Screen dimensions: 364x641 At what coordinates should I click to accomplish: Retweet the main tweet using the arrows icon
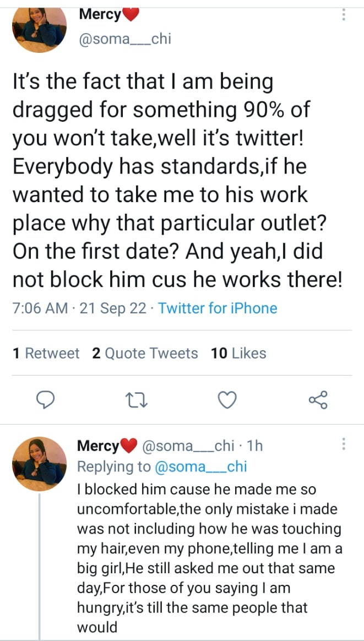point(134,400)
